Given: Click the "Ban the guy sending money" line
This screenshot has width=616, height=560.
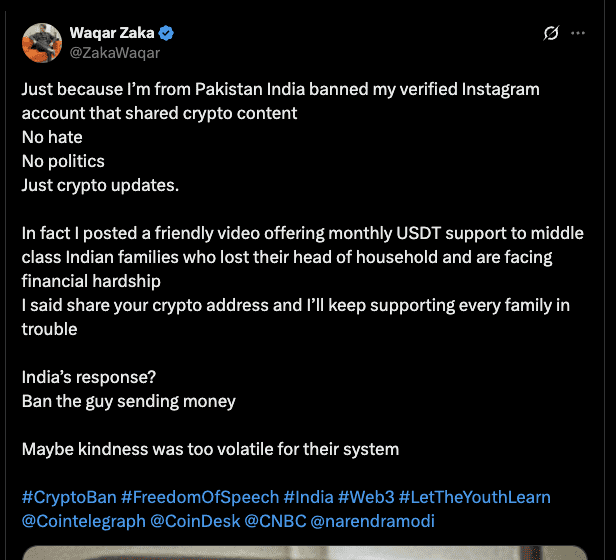Looking at the screenshot, I should click(x=129, y=401).
